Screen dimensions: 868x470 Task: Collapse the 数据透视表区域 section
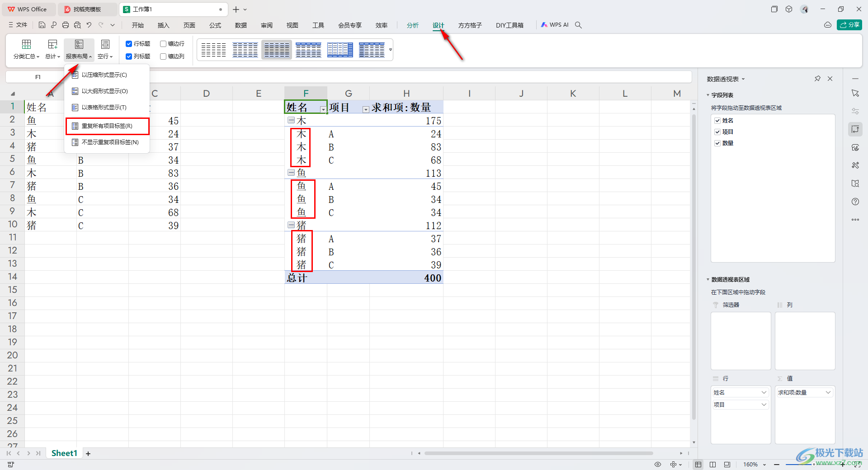click(708, 280)
